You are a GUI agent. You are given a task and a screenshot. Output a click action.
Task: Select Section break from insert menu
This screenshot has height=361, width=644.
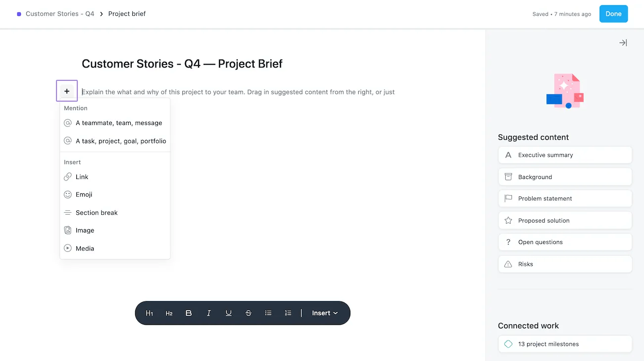[97, 213]
